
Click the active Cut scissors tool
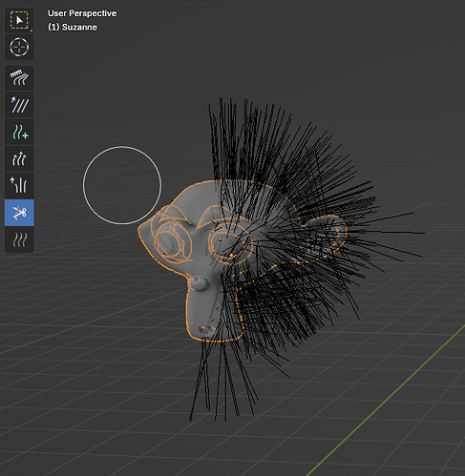(19, 213)
